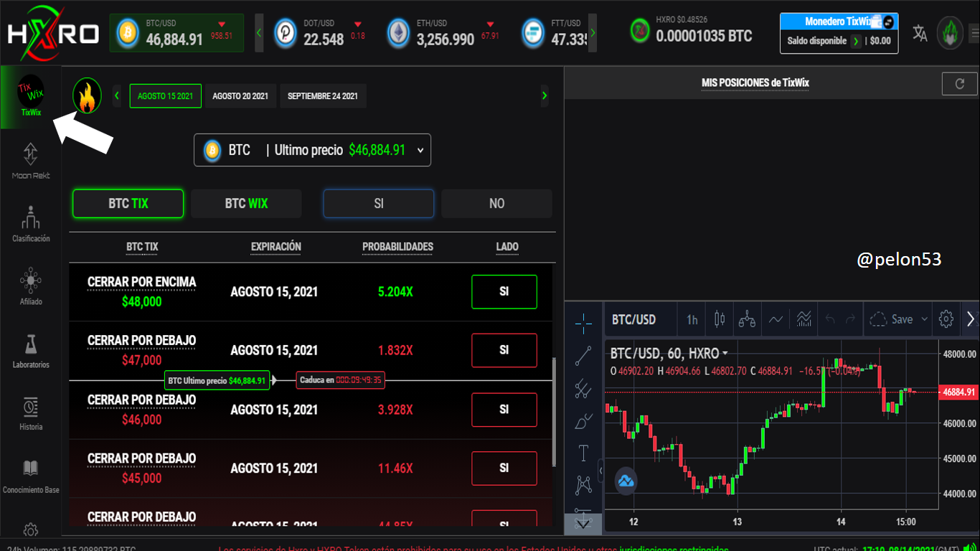Open Clasificación leaderboard in sidebar
Viewport: 980px width, 551px height.
(x=30, y=223)
